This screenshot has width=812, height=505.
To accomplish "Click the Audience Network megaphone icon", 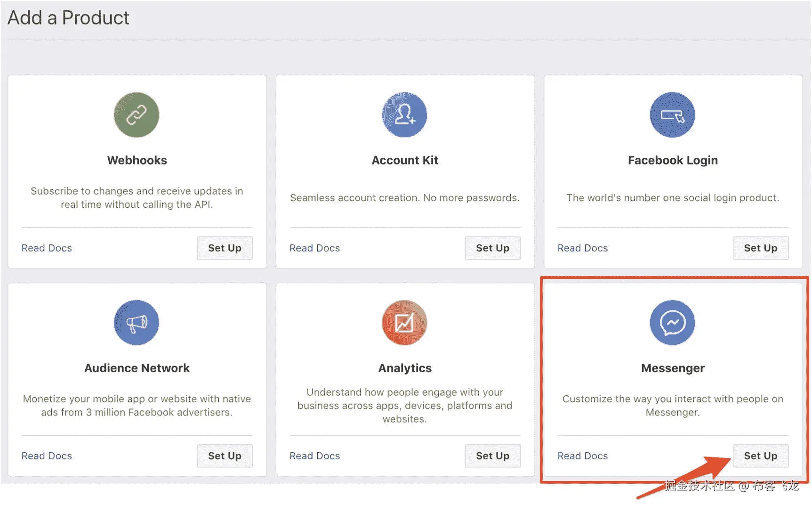I will click(x=137, y=323).
